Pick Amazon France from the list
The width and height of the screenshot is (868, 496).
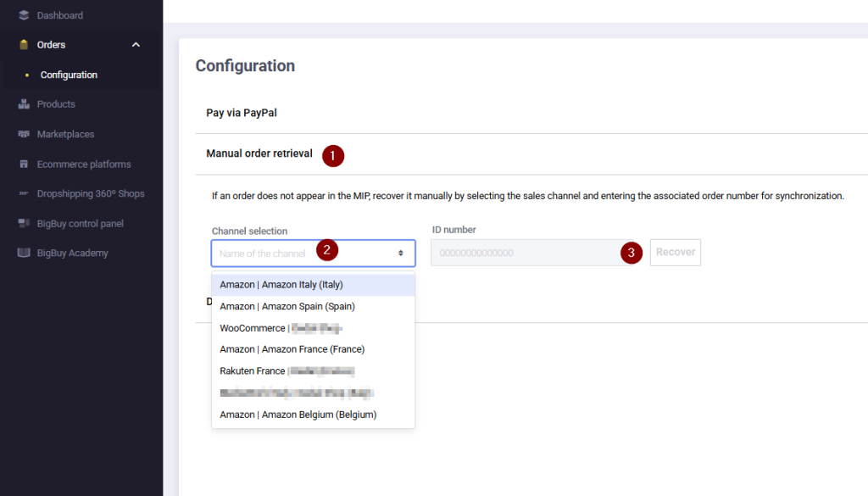[292, 349]
